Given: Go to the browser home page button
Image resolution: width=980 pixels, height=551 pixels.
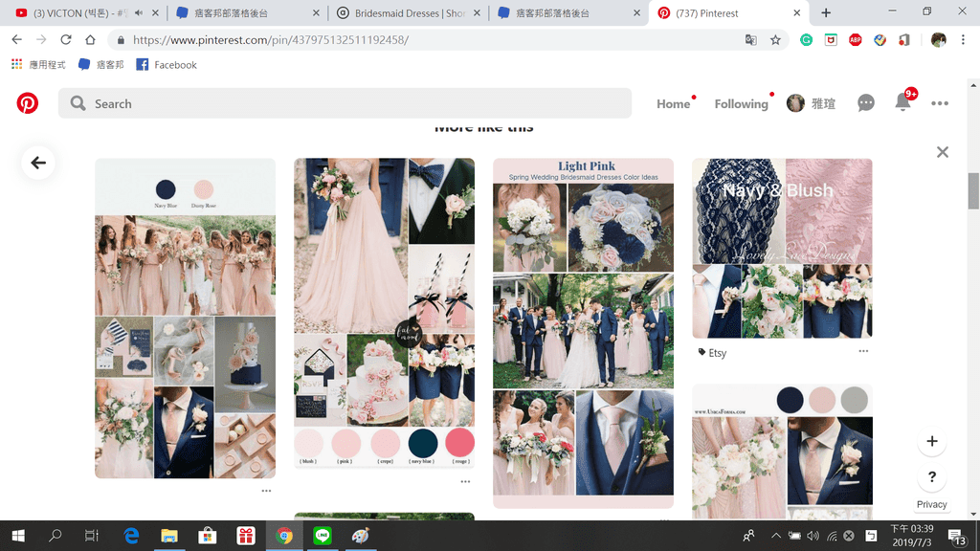Looking at the screenshot, I should pyautogui.click(x=90, y=40).
